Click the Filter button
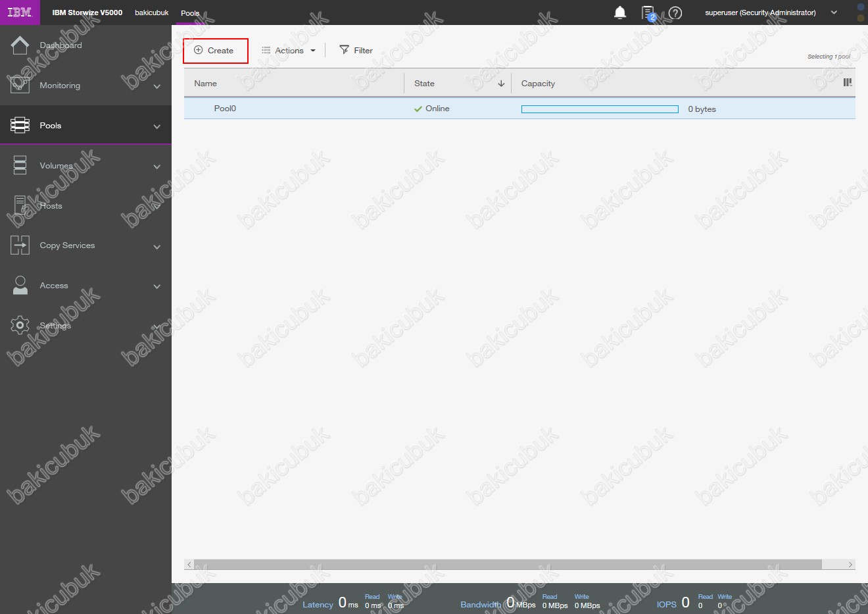868x614 pixels. coord(356,51)
